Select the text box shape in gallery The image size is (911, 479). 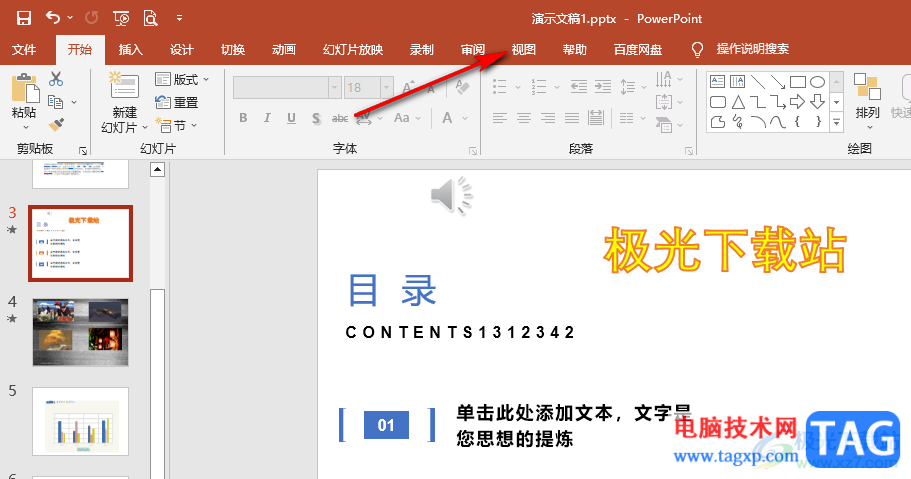coord(718,81)
